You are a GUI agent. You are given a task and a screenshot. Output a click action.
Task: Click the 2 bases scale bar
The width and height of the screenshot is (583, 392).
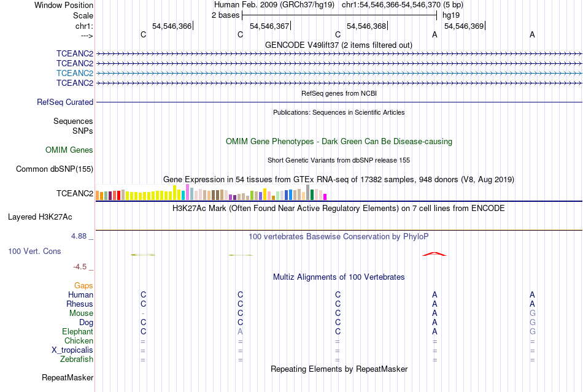339,15
